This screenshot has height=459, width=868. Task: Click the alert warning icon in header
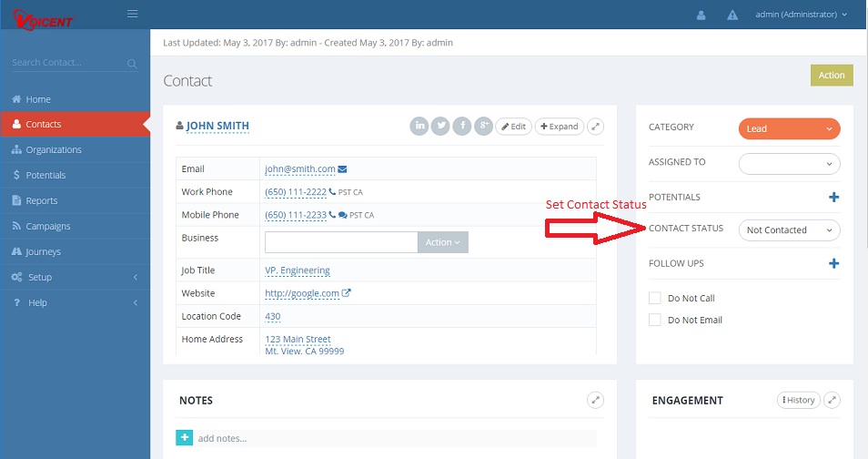[732, 15]
